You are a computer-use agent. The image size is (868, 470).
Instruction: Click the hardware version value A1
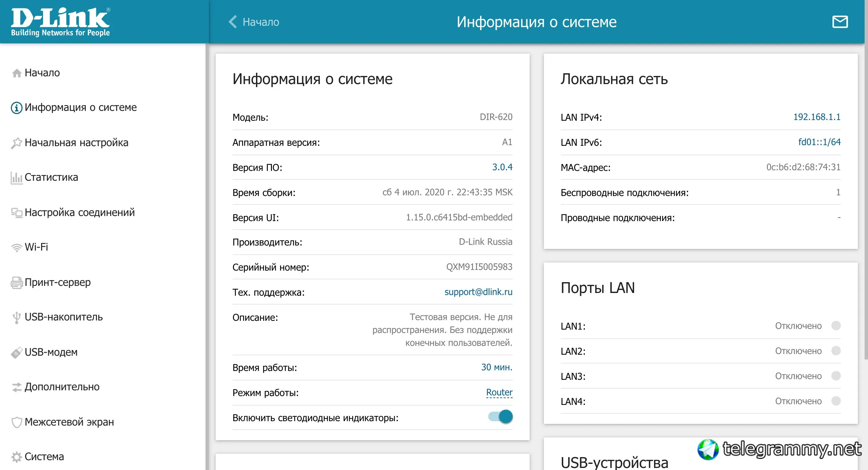pos(507,142)
